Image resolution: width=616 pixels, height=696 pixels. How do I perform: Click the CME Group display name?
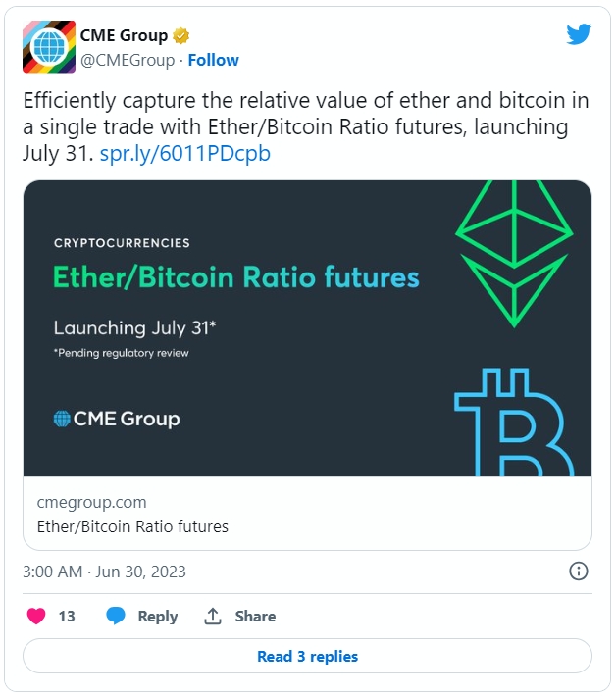pos(124,36)
